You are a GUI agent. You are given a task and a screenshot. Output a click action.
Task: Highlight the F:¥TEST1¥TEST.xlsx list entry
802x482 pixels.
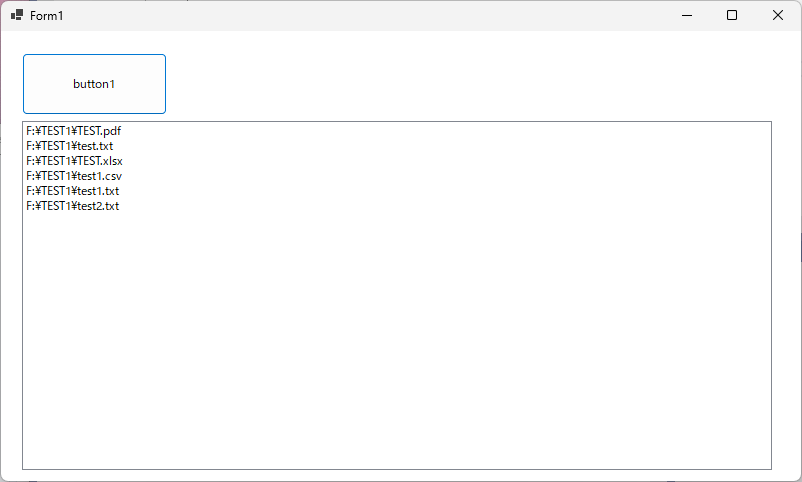coord(75,161)
